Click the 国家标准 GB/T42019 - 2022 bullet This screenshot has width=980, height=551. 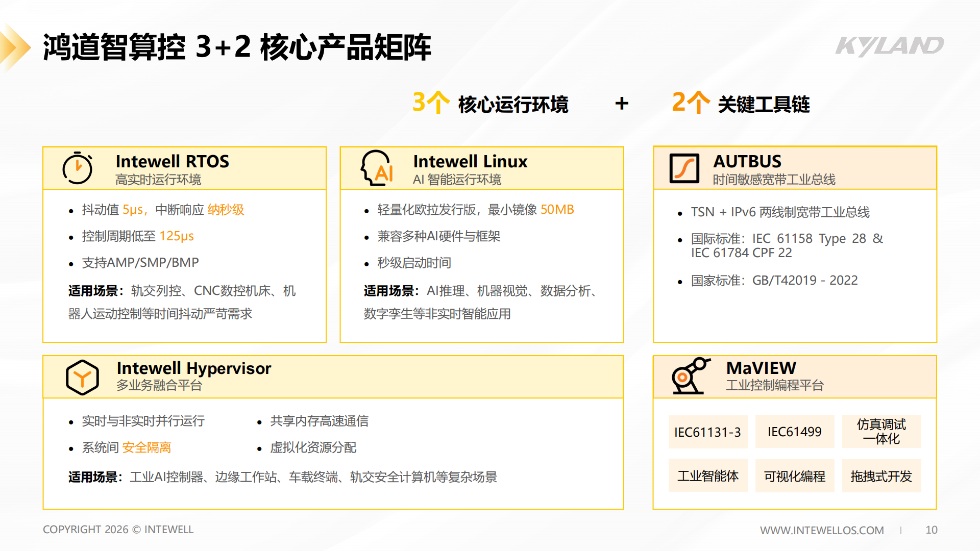click(774, 280)
